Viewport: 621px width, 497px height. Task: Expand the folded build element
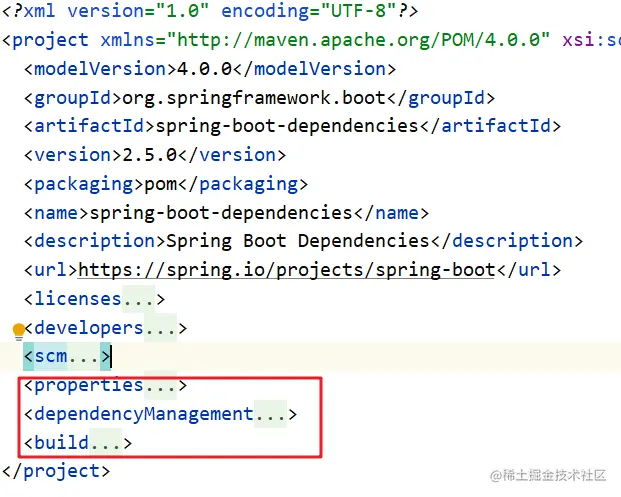point(105,443)
